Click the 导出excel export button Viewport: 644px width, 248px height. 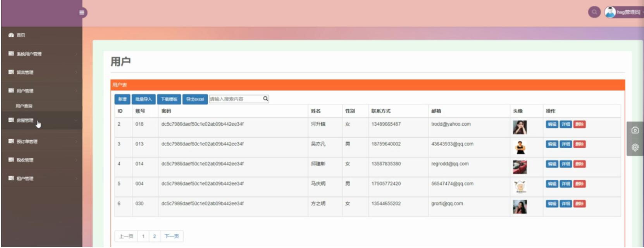pos(195,99)
